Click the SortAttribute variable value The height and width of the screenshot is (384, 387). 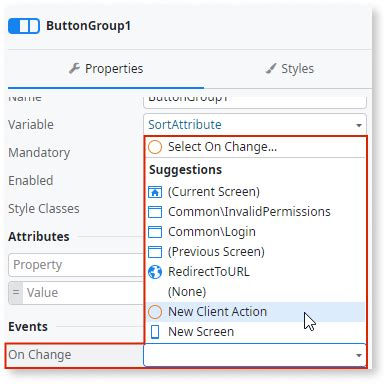[x=185, y=125]
